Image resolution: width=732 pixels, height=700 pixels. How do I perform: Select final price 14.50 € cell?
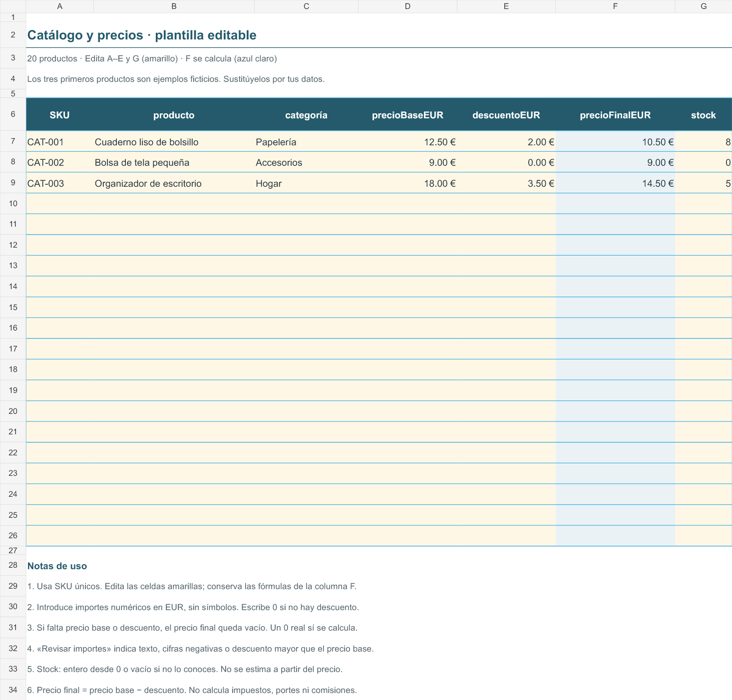point(615,183)
